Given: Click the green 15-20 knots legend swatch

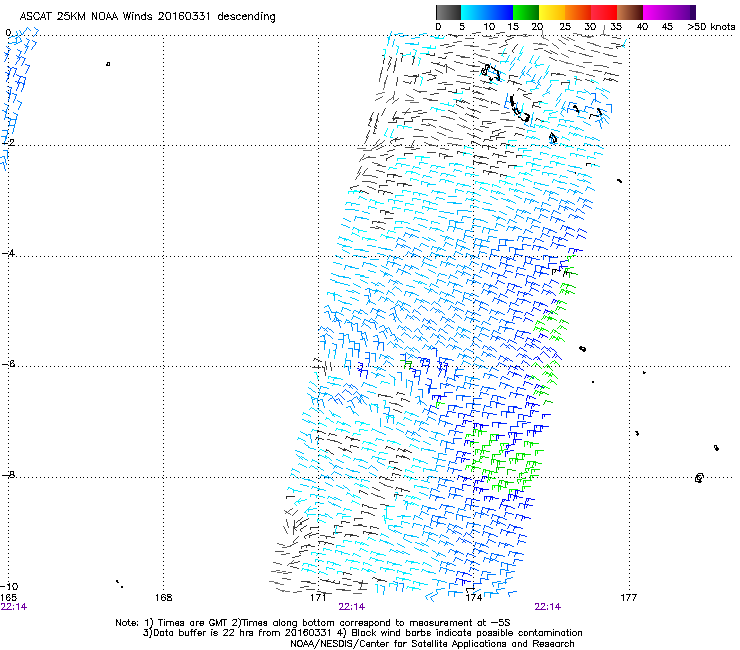Looking at the screenshot, I should click(x=526, y=12).
